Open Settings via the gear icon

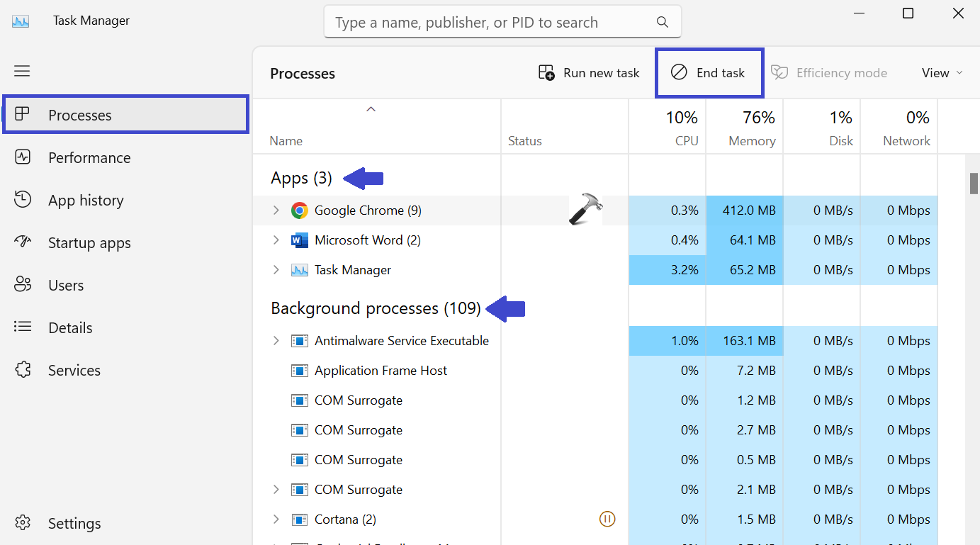23,523
